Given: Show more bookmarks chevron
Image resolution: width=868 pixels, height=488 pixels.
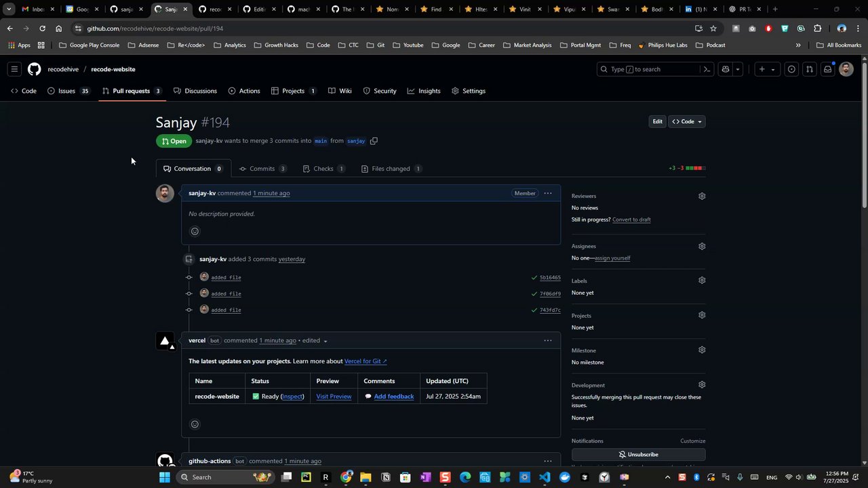Looking at the screenshot, I should pos(798,45).
